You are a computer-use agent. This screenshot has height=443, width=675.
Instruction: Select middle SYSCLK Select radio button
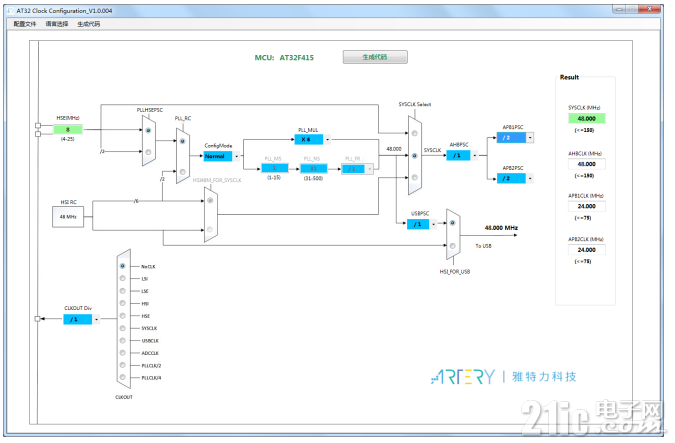click(415, 156)
